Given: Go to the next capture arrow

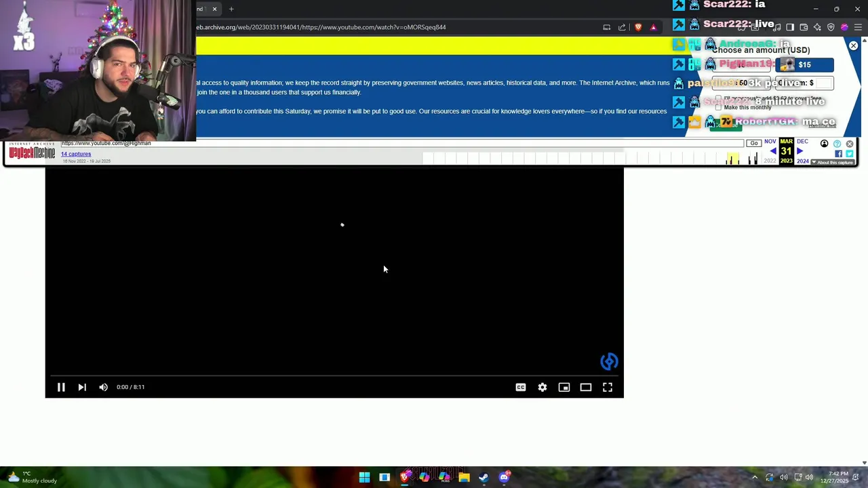Looking at the screenshot, I should [x=800, y=151].
